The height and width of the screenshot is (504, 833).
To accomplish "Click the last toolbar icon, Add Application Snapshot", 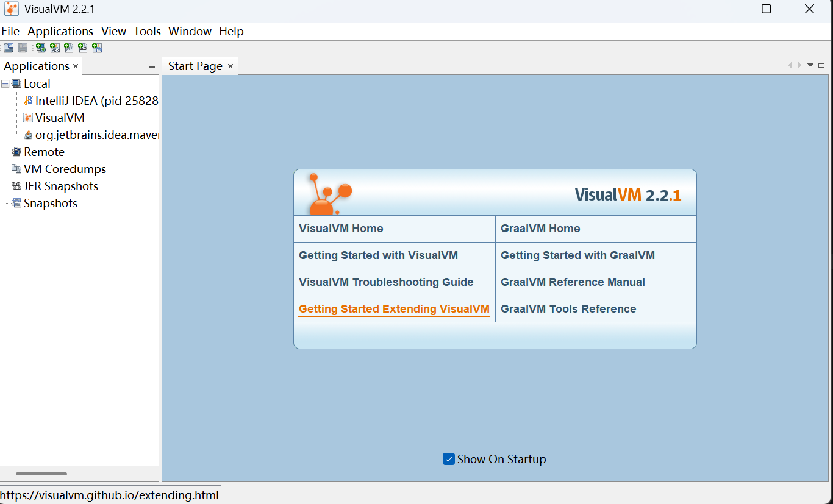I will (97, 48).
